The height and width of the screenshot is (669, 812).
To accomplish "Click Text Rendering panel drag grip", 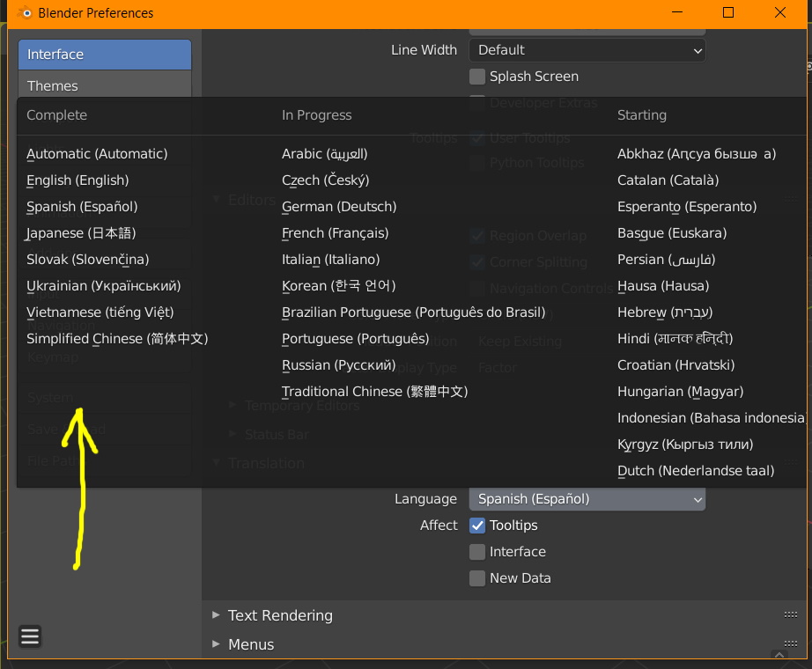I will click(790, 615).
